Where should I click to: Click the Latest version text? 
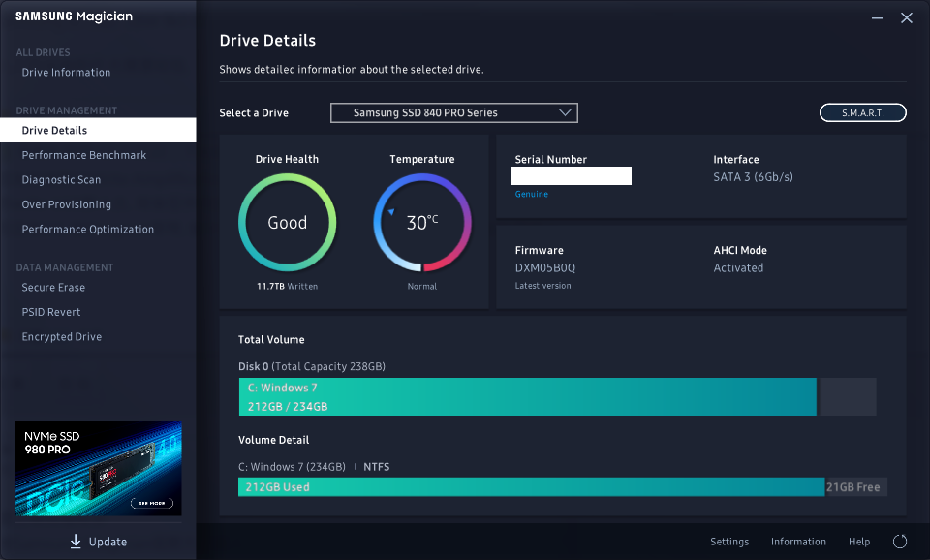542,286
